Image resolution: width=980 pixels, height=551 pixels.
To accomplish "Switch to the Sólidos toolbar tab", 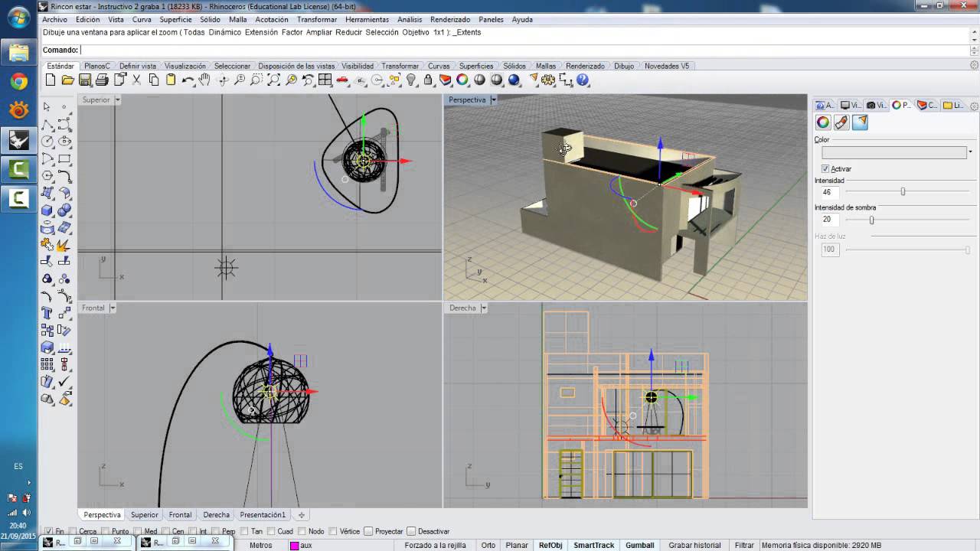I will pyautogui.click(x=514, y=67).
